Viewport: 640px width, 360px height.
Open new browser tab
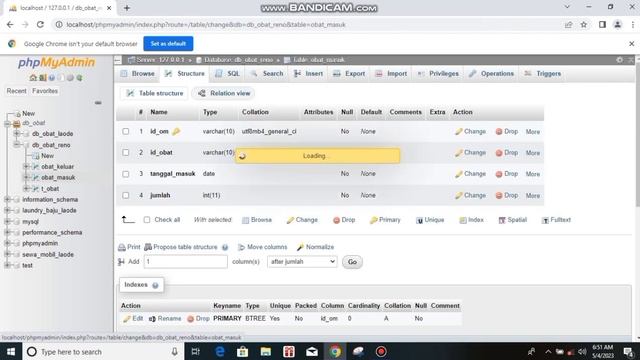tap(127, 8)
